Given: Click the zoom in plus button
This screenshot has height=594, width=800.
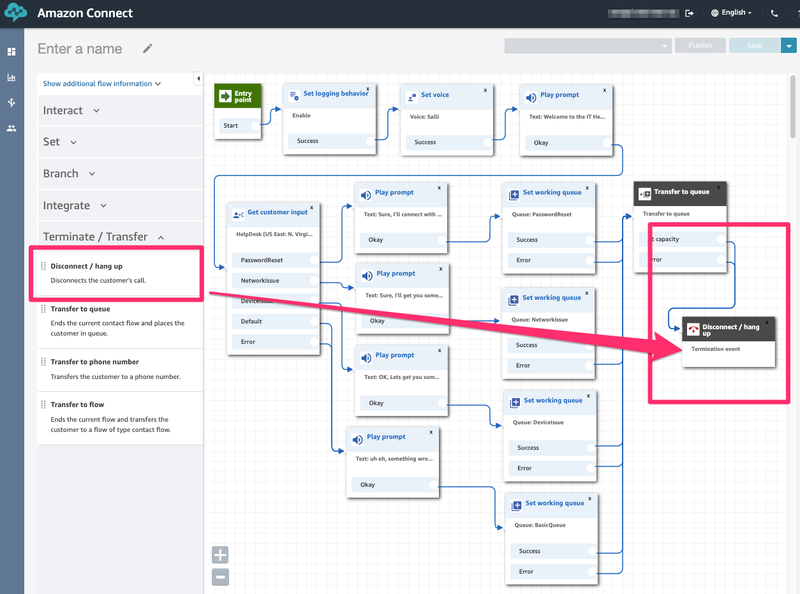Looking at the screenshot, I should point(220,555).
